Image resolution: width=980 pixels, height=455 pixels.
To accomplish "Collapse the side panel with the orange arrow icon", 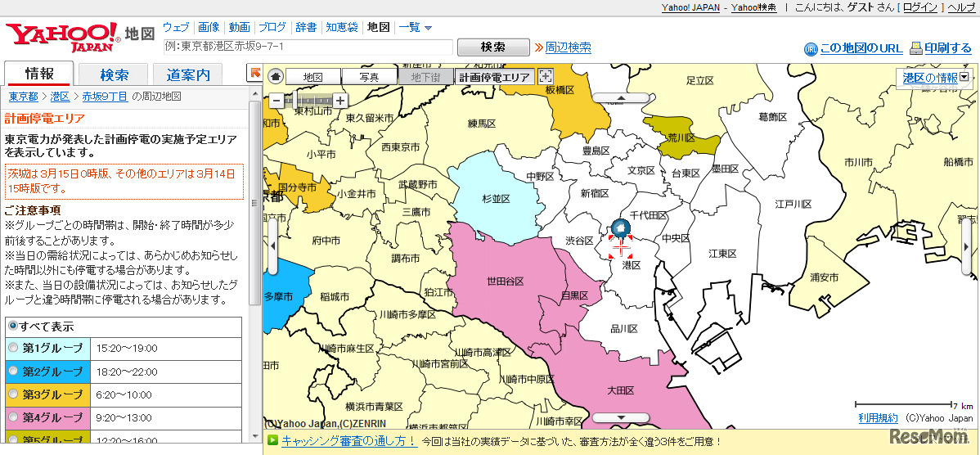I will 255,73.
